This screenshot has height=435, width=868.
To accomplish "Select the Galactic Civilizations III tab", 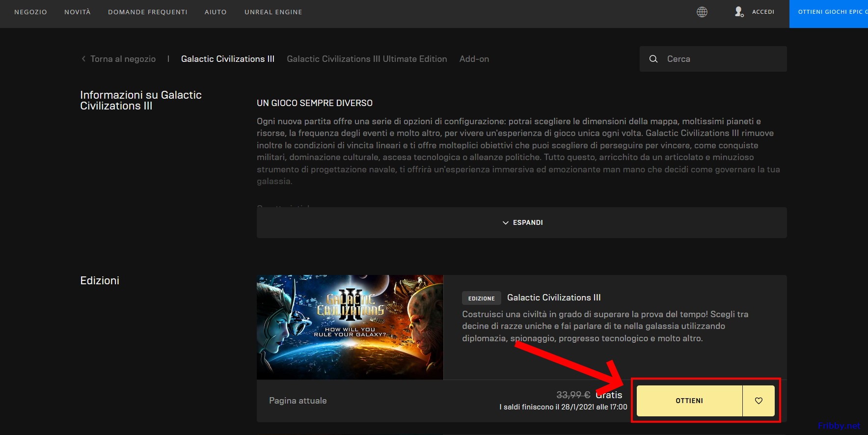I will (x=228, y=59).
